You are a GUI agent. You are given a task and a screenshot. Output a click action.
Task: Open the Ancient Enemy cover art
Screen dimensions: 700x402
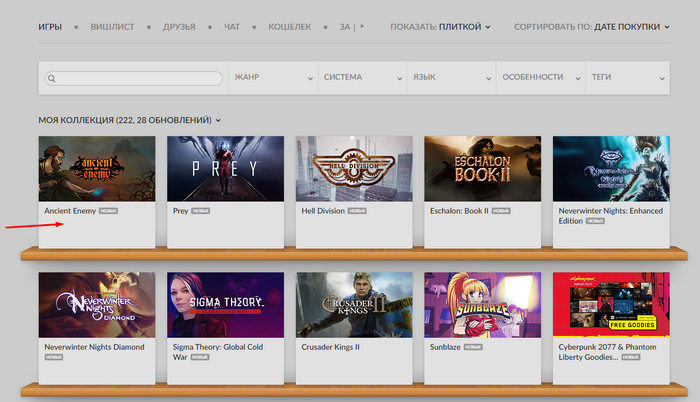pyautogui.click(x=97, y=169)
